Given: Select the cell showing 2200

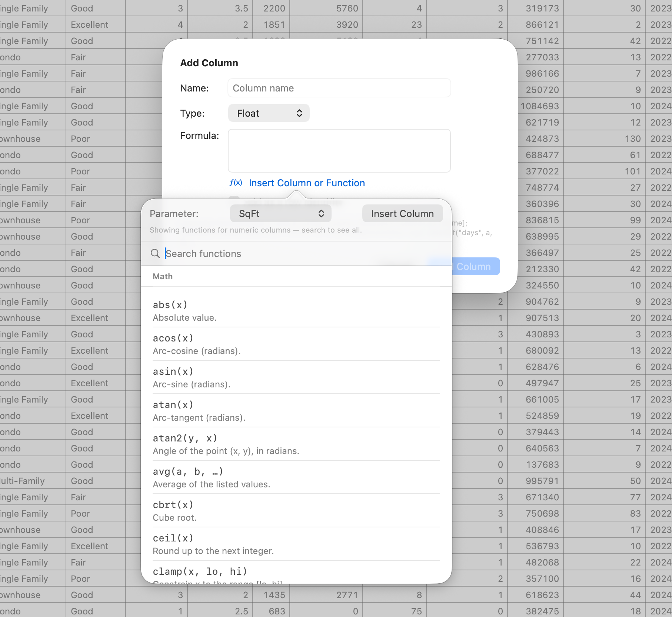Looking at the screenshot, I should pos(271,8).
